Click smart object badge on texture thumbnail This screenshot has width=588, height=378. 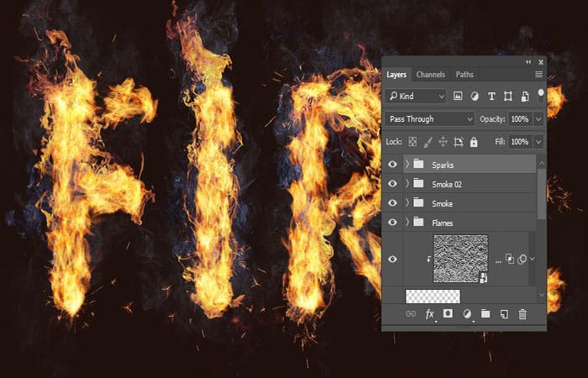coord(483,277)
